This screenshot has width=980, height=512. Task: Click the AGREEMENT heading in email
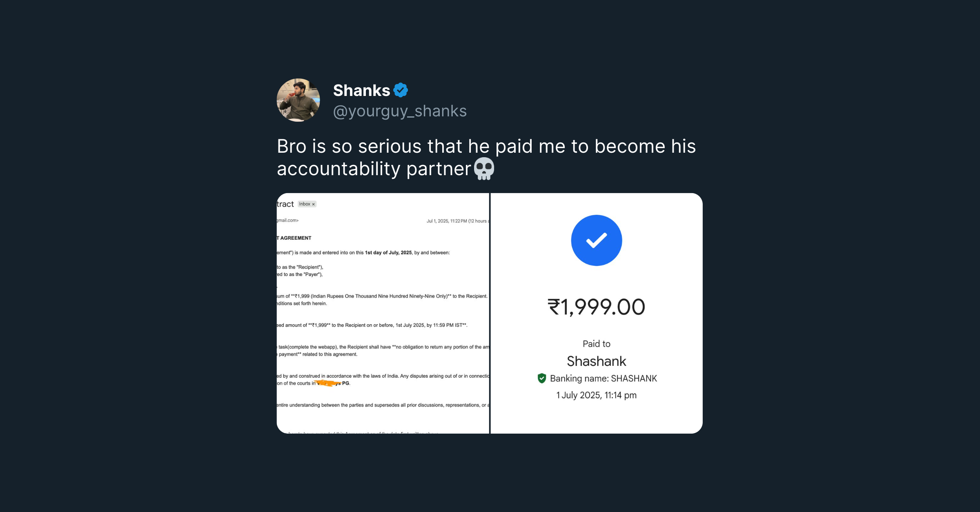[295, 238]
